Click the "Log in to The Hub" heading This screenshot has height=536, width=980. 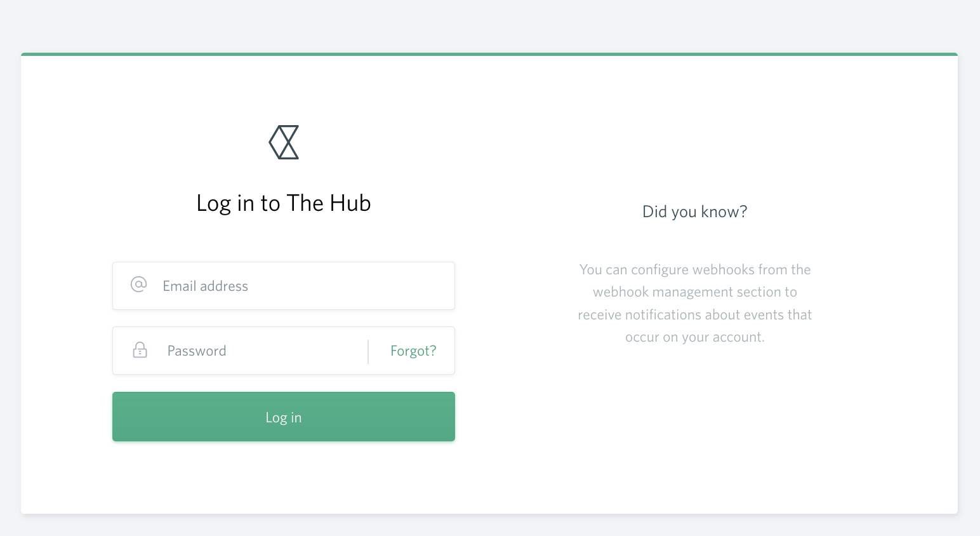coord(284,203)
